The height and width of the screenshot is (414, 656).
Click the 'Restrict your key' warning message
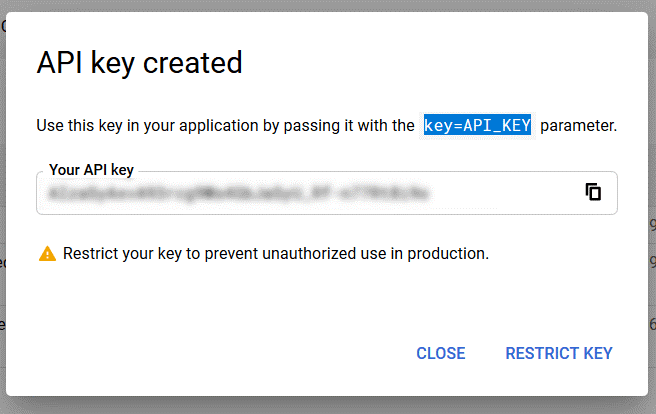pyautogui.click(x=275, y=254)
